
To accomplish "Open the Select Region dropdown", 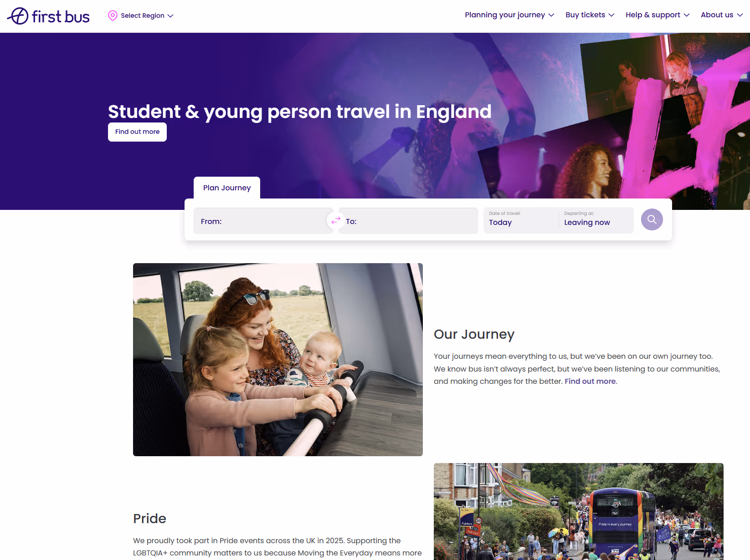I will click(141, 15).
